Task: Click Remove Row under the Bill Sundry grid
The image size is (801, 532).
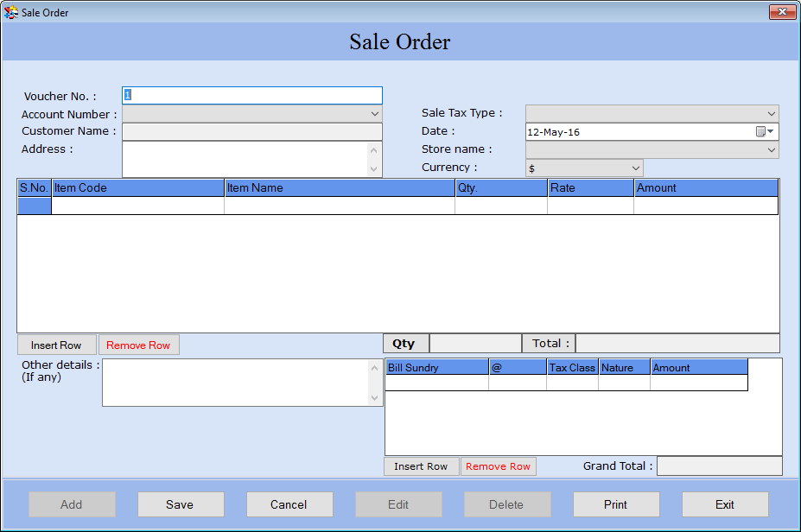Action: [498, 466]
